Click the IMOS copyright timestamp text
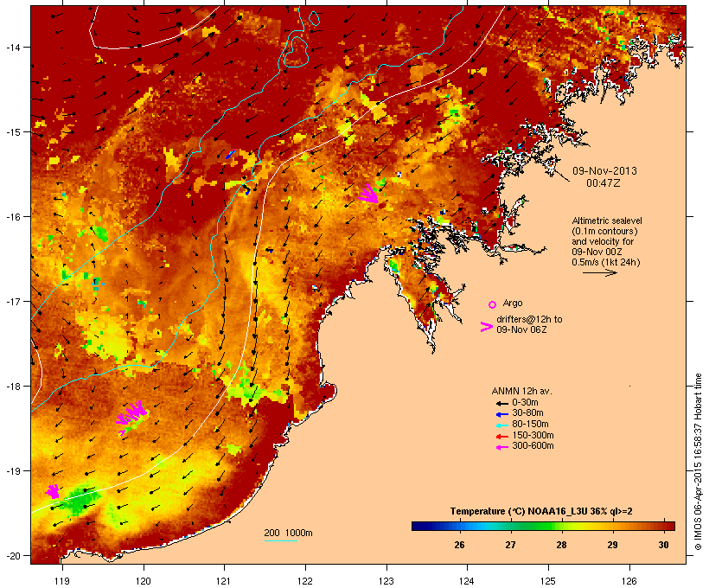The height and width of the screenshot is (588, 709). (x=699, y=462)
